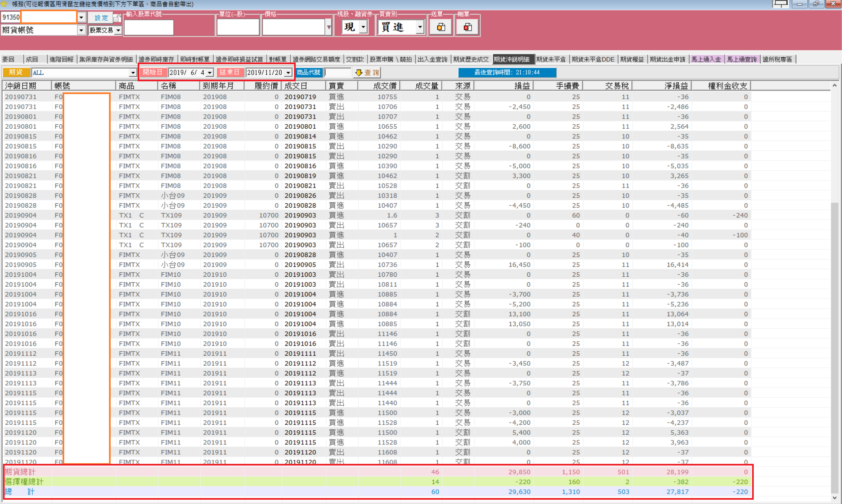Open the 證券即時損益試算 tab
842x504 pixels.
240,59
